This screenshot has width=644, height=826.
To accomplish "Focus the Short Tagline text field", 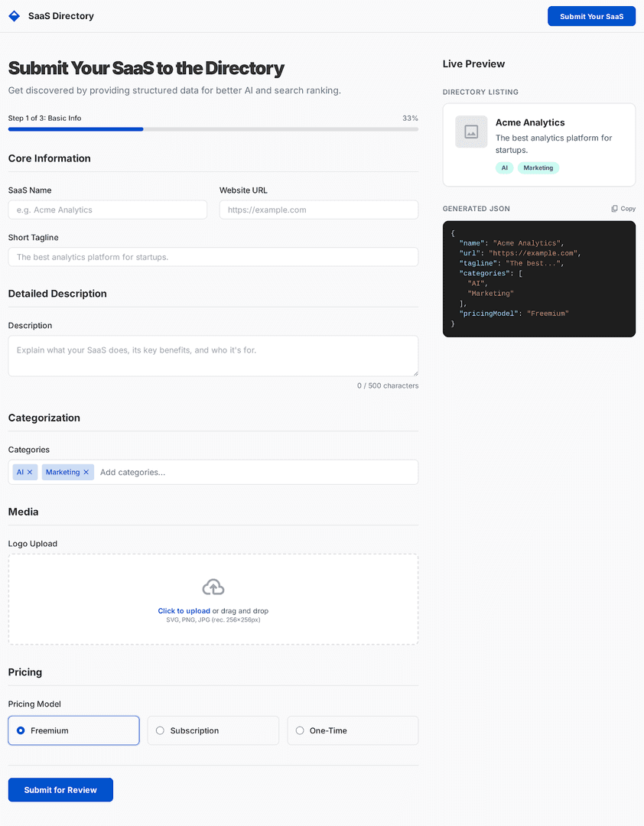I will pos(213,257).
